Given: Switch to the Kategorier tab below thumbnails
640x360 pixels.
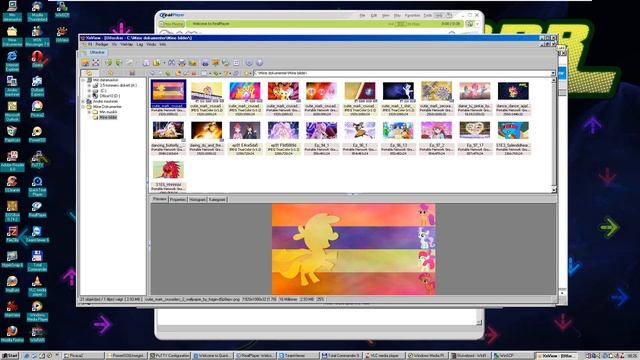Looking at the screenshot, I should (x=217, y=200).
